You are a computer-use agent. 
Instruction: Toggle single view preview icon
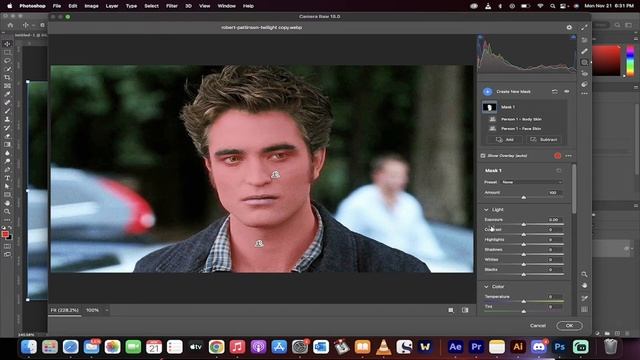point(451,310)
